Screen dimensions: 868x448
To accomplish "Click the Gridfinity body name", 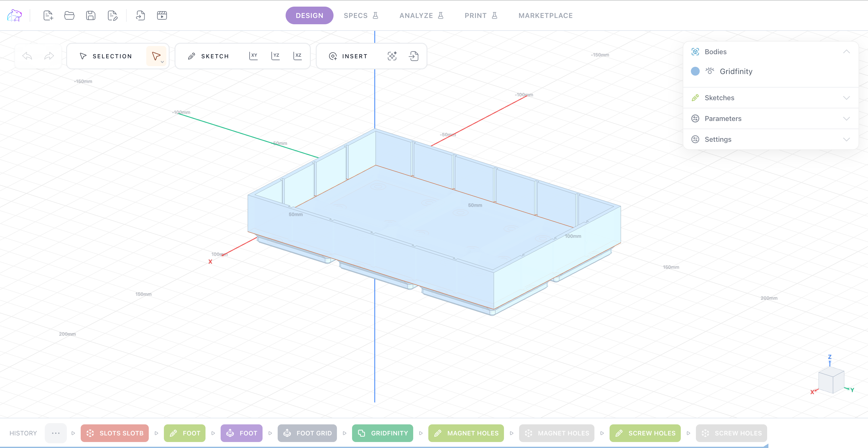I will (x=736, y=72).
